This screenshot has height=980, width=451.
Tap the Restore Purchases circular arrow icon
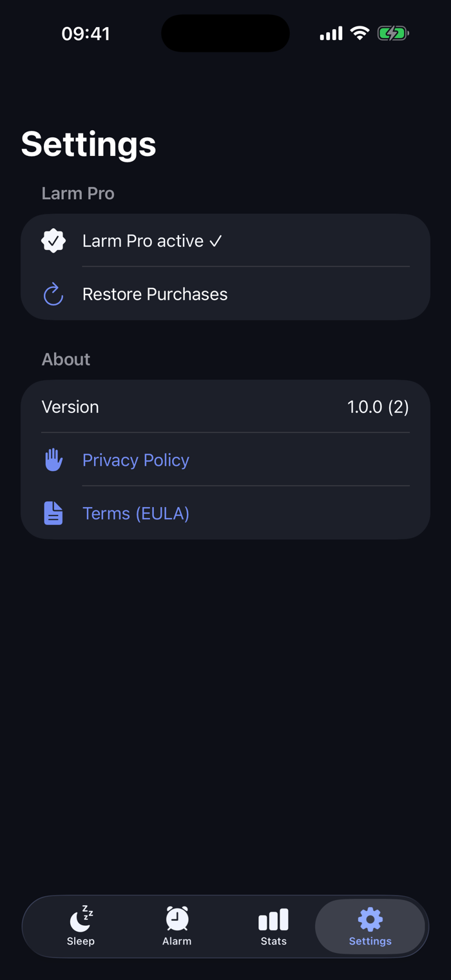pos(53,294)
